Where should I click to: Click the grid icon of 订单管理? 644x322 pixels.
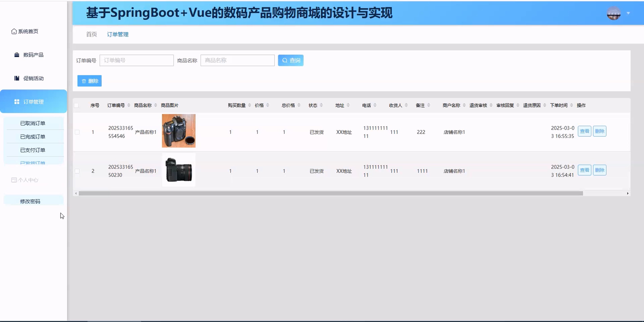17,102
